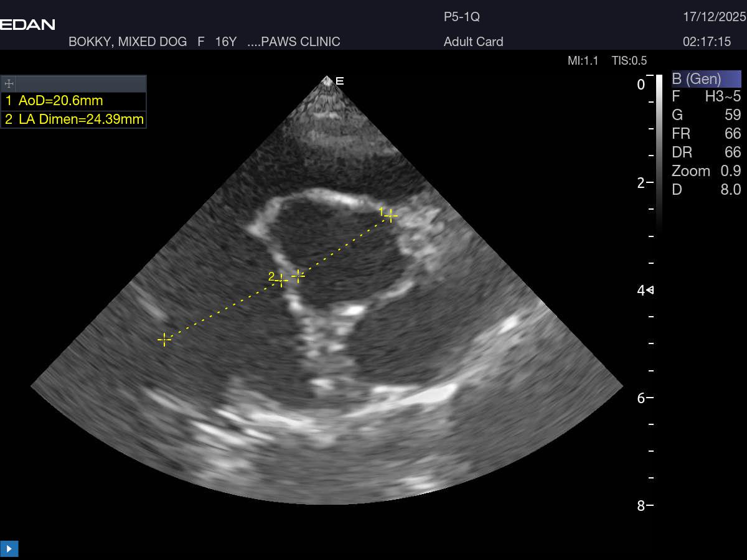Select the caliper cross labeled 2

coord(281,281)
